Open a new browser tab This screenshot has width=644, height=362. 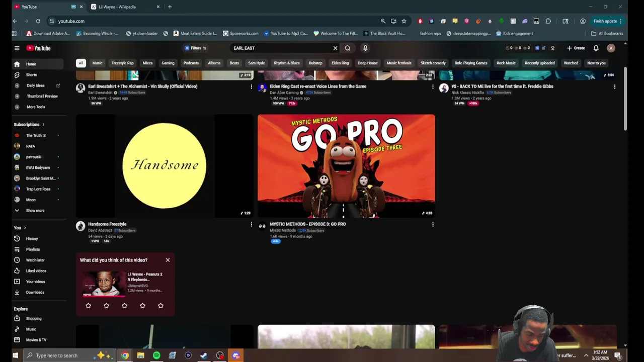point(170,7)
